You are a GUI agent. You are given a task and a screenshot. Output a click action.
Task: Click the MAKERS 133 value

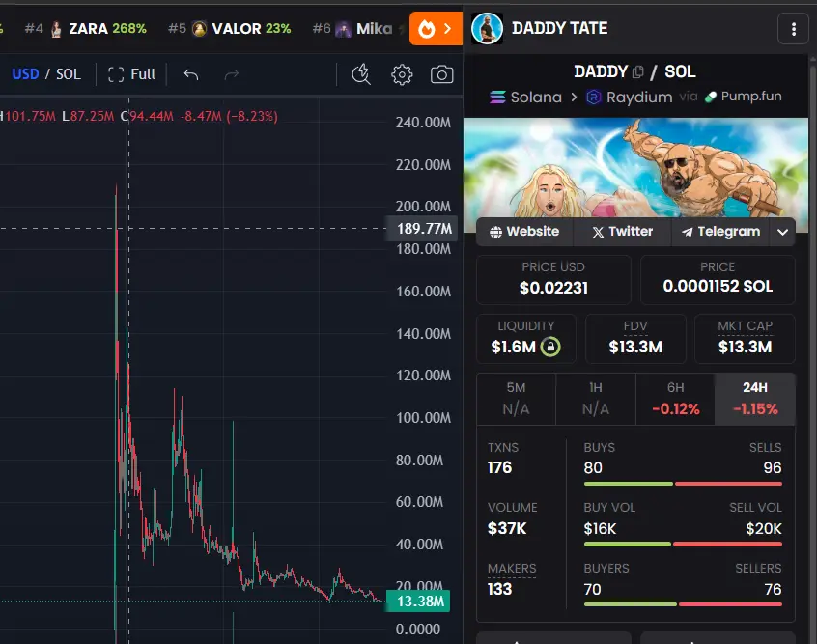499,589
